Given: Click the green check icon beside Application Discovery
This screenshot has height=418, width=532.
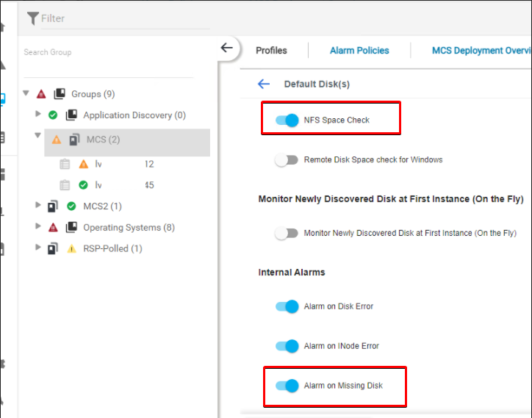Looking at the screenshot, I should (53, 115).
